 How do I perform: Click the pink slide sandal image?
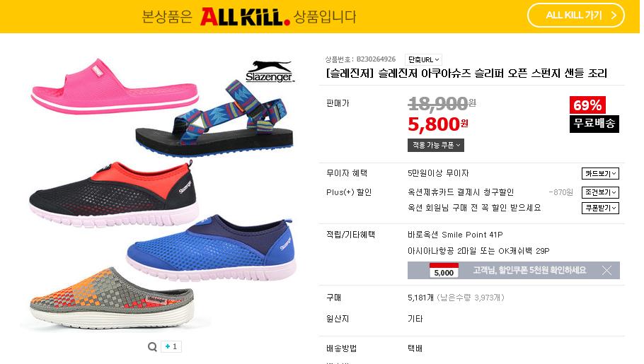115,86
